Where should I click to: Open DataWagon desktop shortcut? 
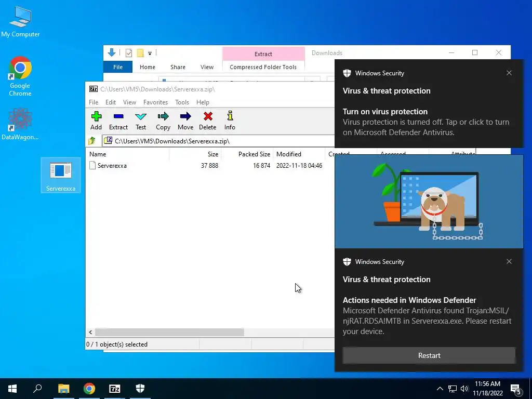[20, 124]
